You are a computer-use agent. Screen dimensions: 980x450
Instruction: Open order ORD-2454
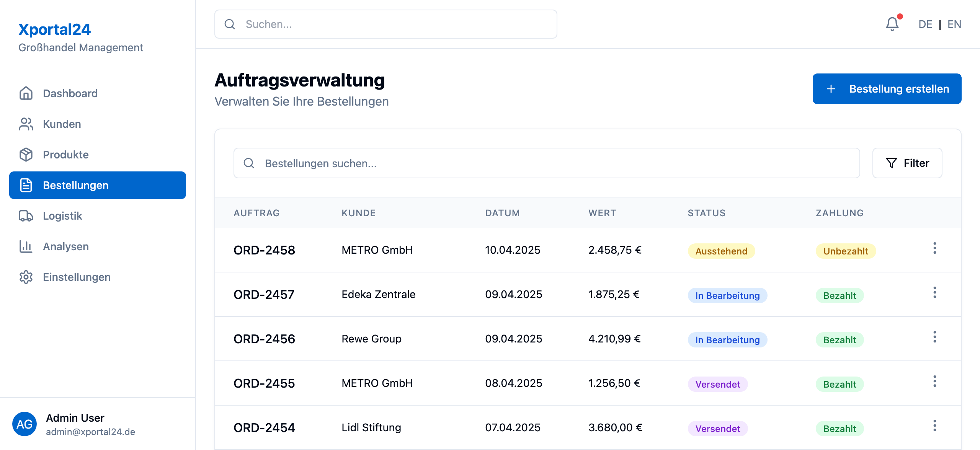265,428
